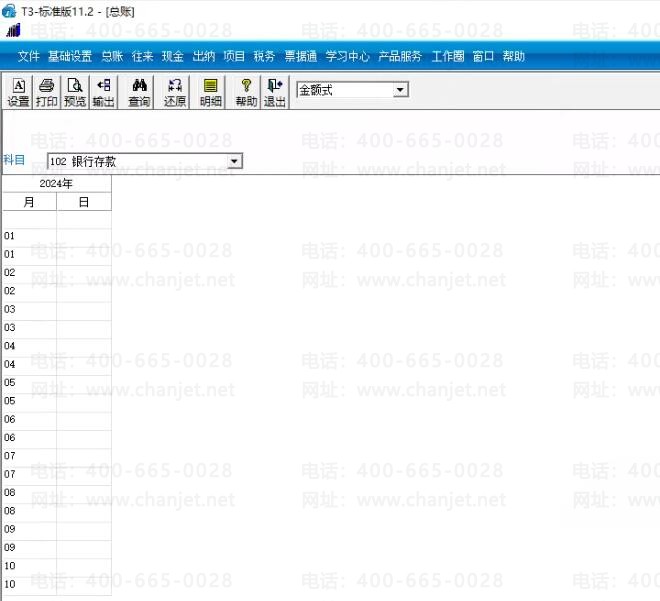Open the 文件 (File) menu

pyautogui.click(x=28, y=57)
